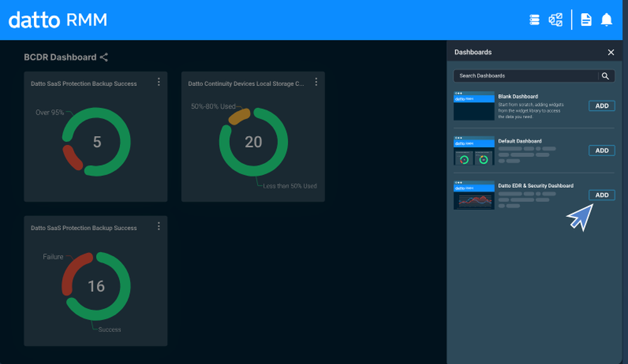Add the Default Dashboard

tap(602, 151)
